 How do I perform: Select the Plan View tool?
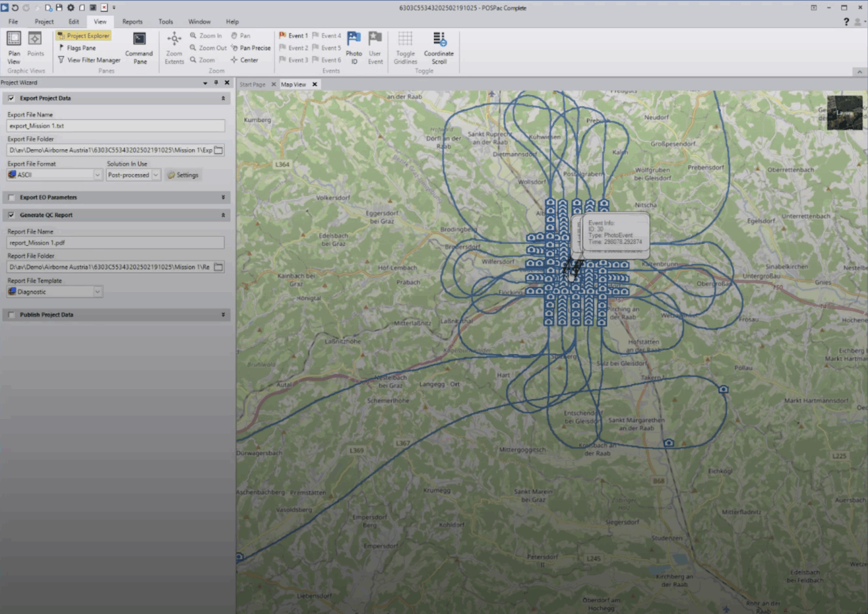pos(14,48)
